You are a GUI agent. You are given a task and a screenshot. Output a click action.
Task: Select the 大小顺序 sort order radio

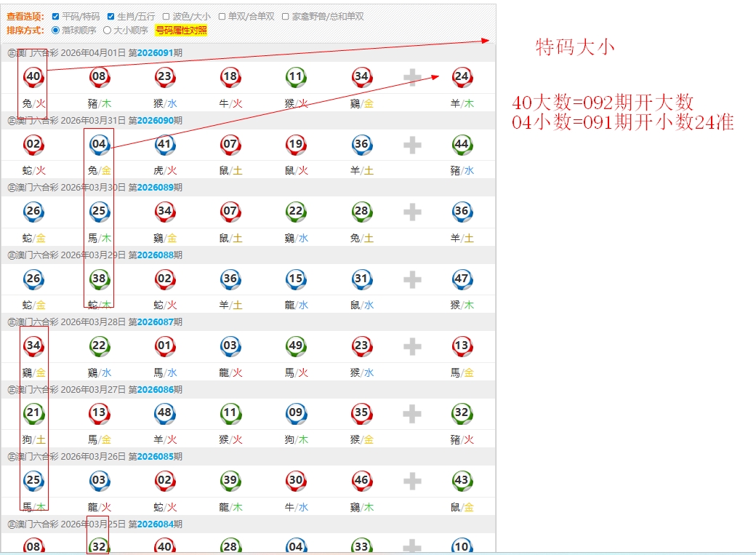[x=108, y=31]
